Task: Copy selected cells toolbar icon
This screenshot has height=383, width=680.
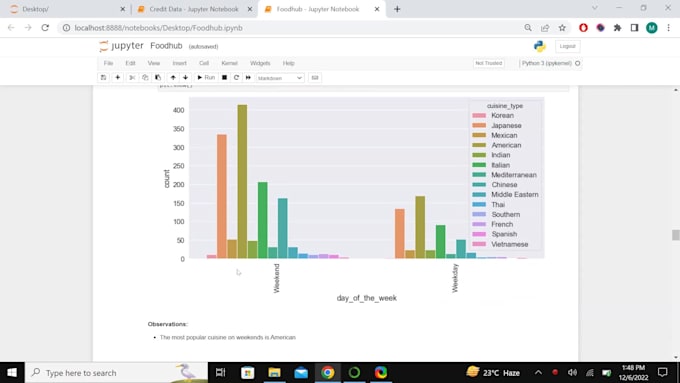Action: click(x=145, y=78)
